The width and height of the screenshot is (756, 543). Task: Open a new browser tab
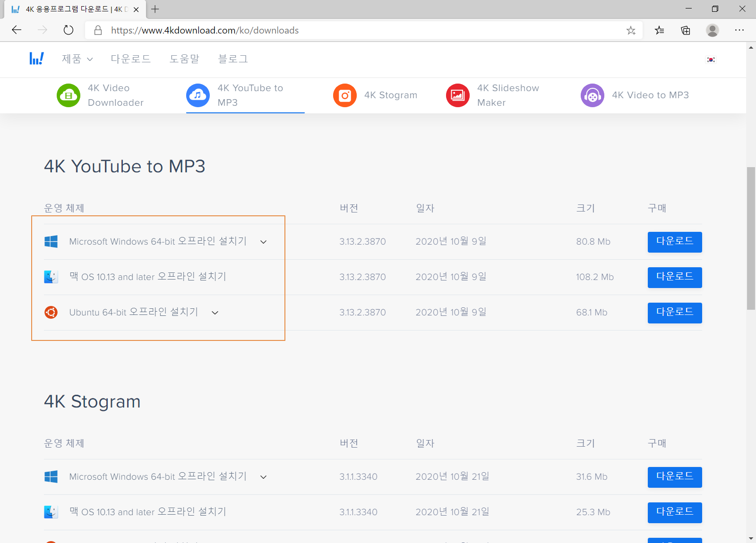155,9
